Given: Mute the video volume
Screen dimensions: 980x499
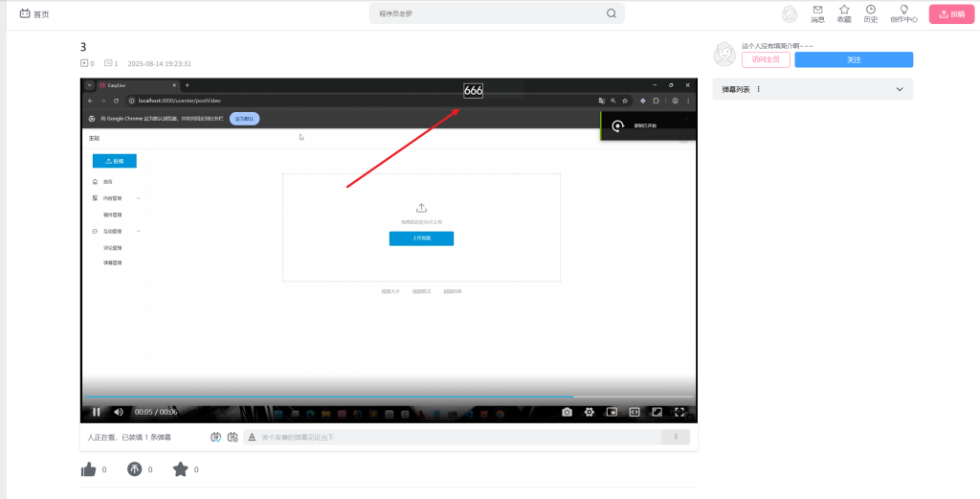Looking at the screenshot, I should (x=119, y=412).
